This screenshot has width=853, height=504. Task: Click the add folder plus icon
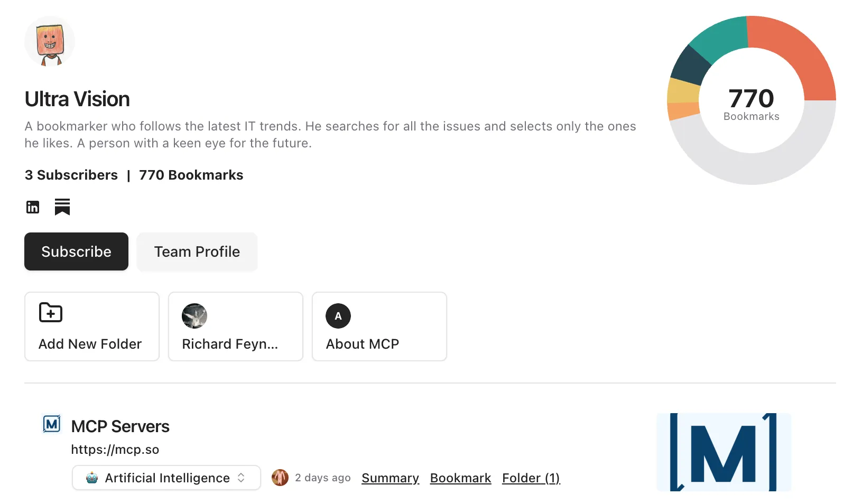[x=51, y=313]
